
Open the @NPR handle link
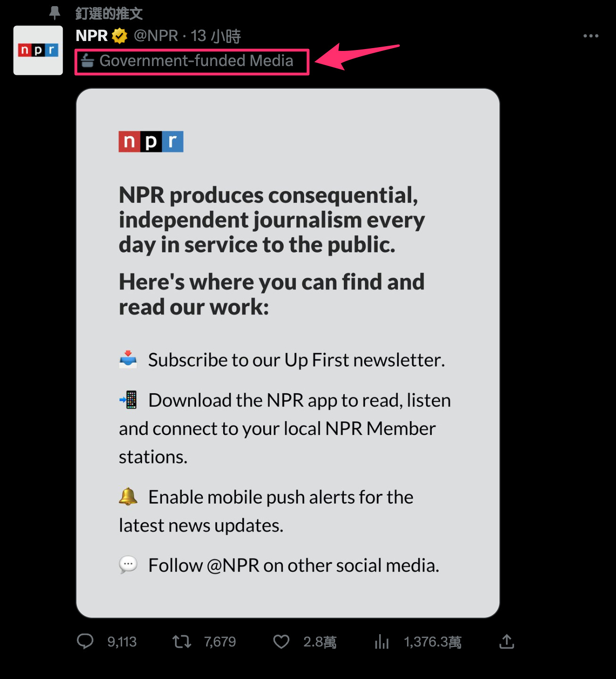click(x=156, y=36)
